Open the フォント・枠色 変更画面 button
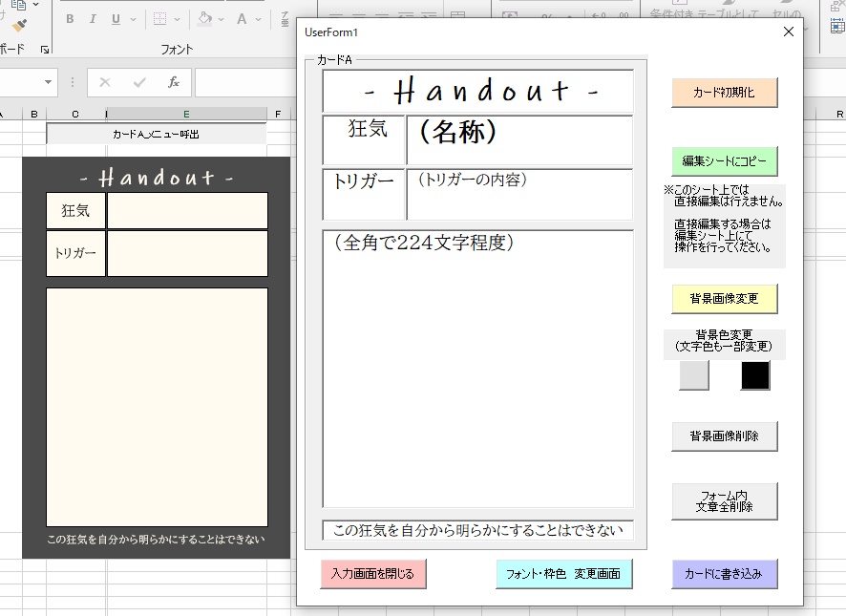Viewport: 846px width, 616px height. click(x=563, y=574)
